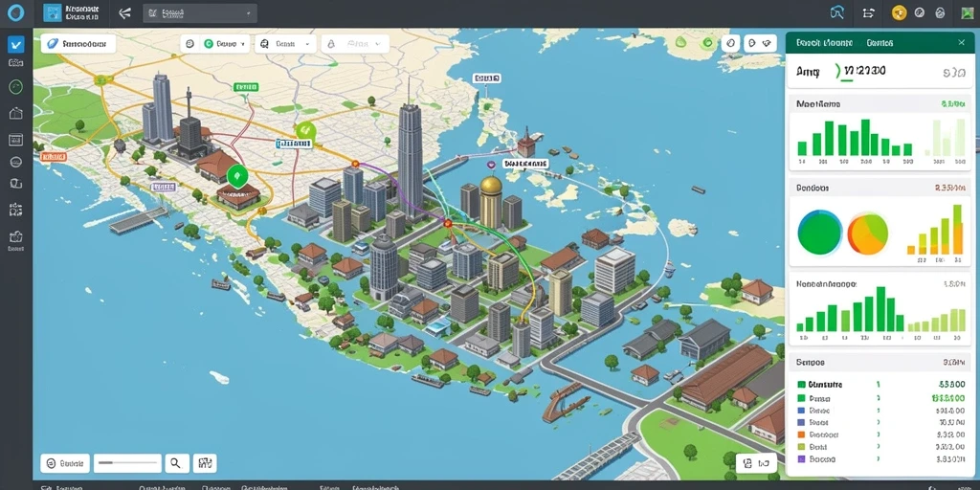Expand the map dropdown with the head icon
This screenshot has height=490, width=980.
(x=285, y=44)
